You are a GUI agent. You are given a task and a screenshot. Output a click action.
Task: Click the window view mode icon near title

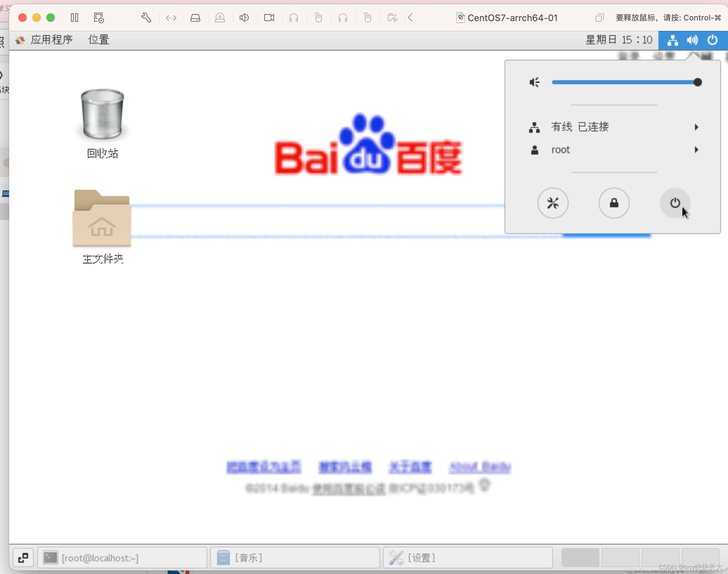(599, 18)
